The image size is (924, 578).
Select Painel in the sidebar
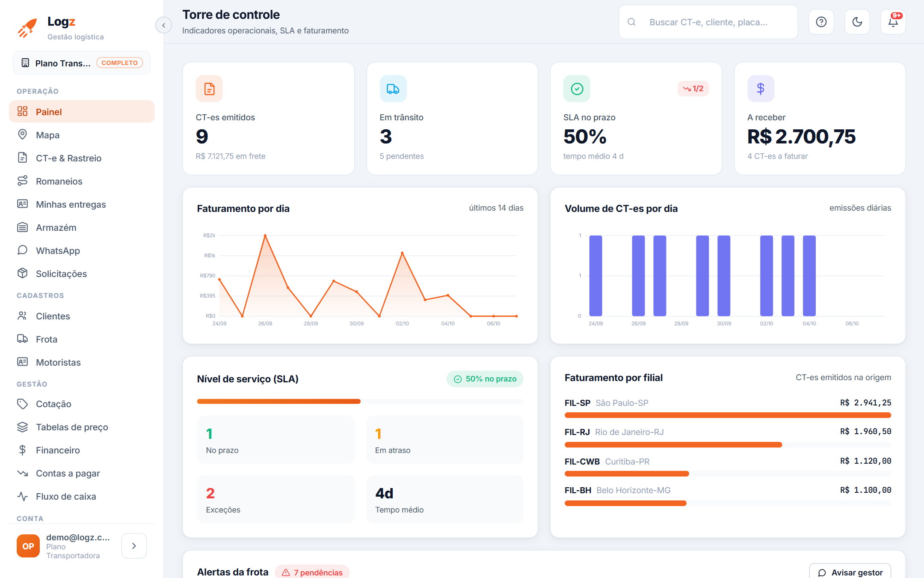pos(82,112)
